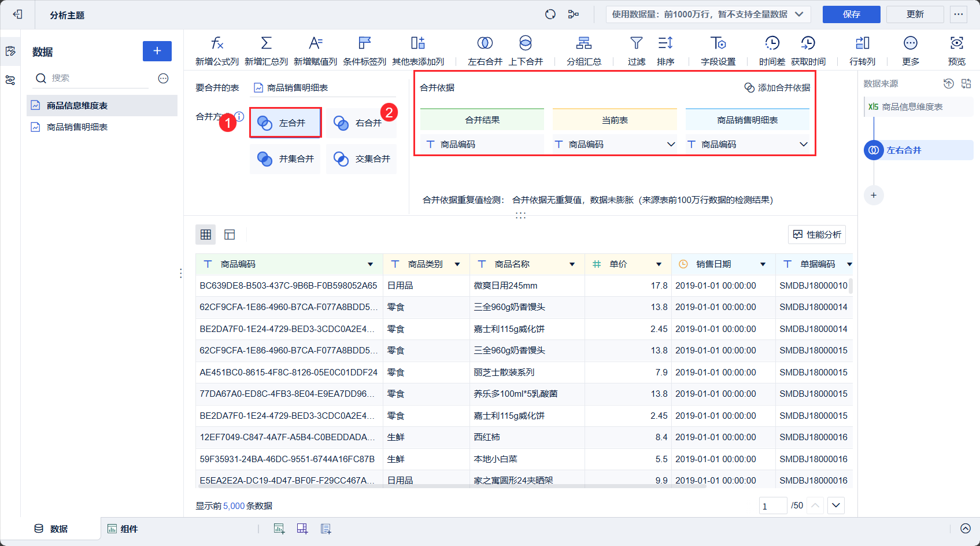Select 左合并 merge method
The height and width of the screenshot is (546, 980).
(x=285, y=123)
